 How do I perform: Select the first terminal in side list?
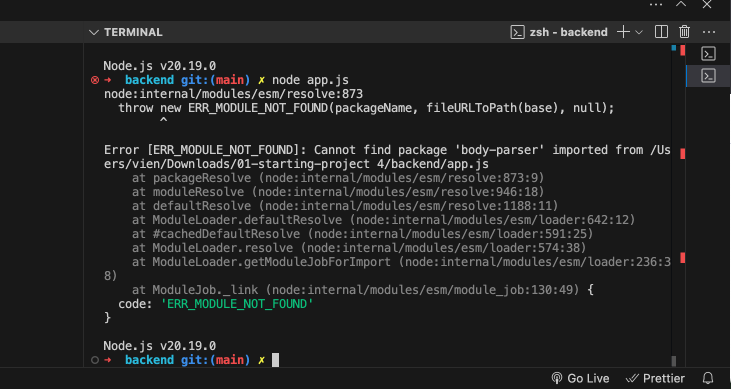pos(708,54)
